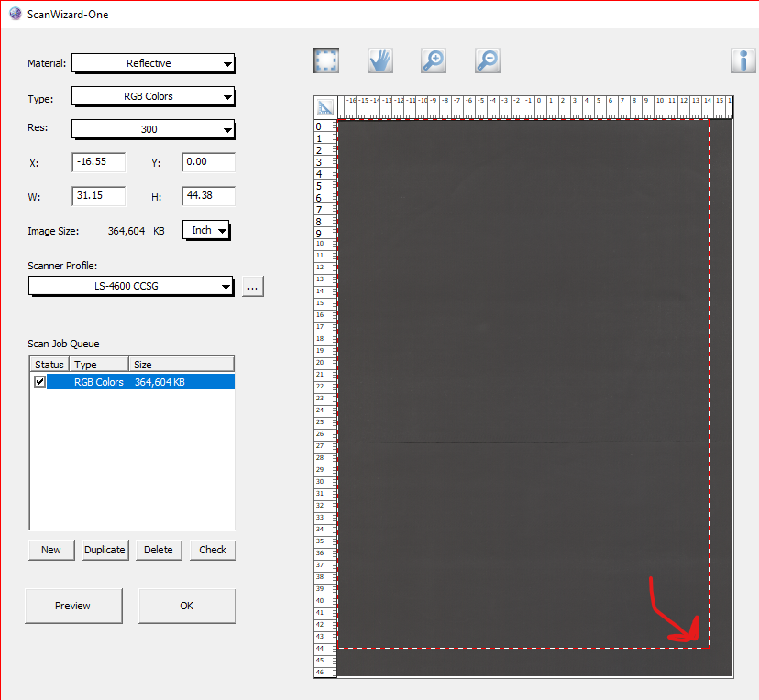Open scanner profile settings via ellipsis button
759x700 pixels.
(252, 286)
